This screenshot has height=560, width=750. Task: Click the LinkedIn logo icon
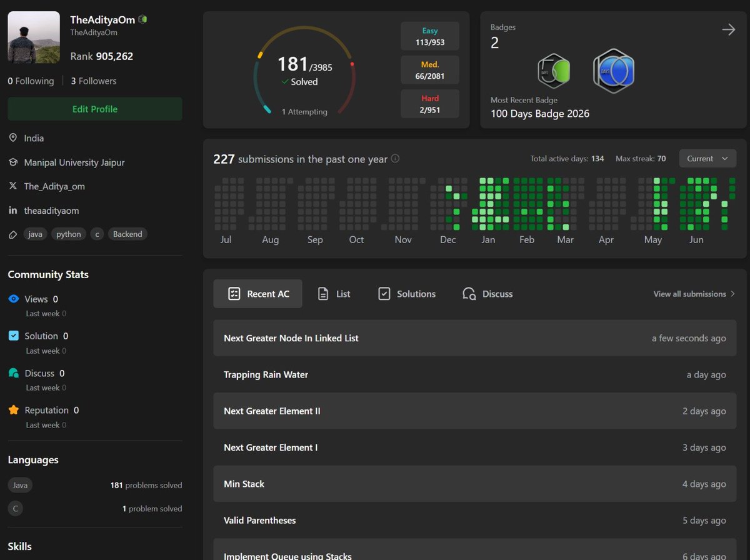13,211
